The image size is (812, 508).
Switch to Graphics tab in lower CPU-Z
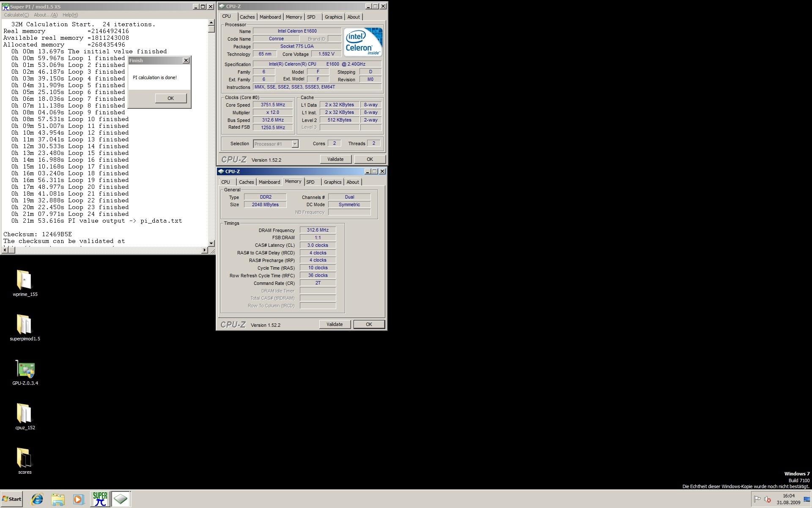[333, 182]
